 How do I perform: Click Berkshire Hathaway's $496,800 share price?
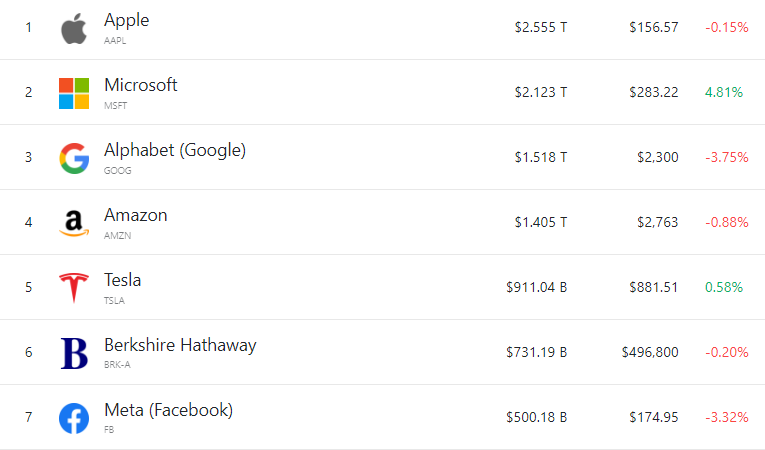pos(649,352)
